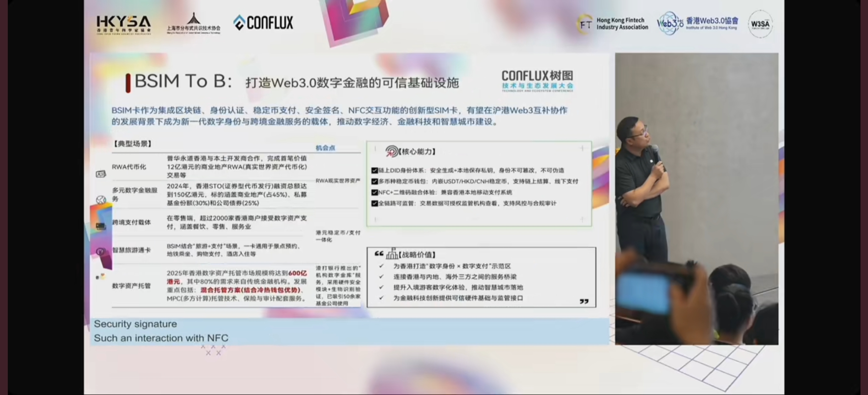Click the building icon beside 战略价值
Image resolution: width=868 pixels, height=395 pixels.
coord(392,254)
